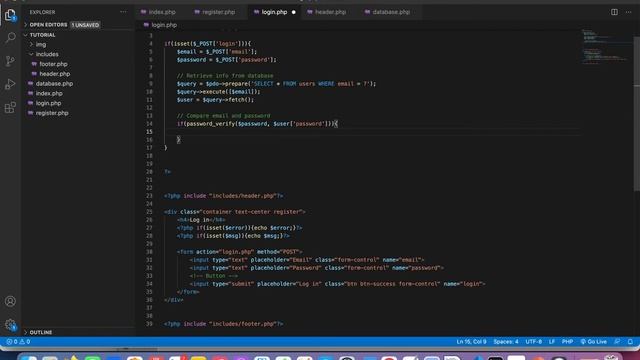The height and width of the screenshot is (360, 640).
Task: Open the Search view icon
Action: pyautogui.click(x=10, y=38)
